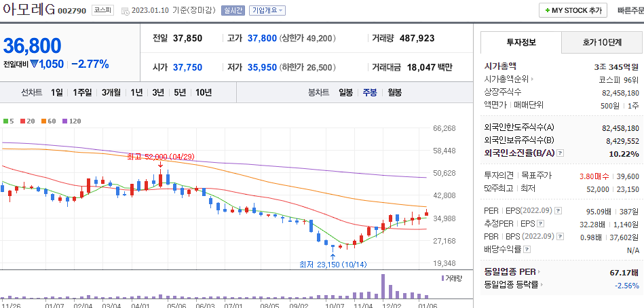Click the purple 120 moving average legend
The image size is (644, 308).
(x=71, y=121)
